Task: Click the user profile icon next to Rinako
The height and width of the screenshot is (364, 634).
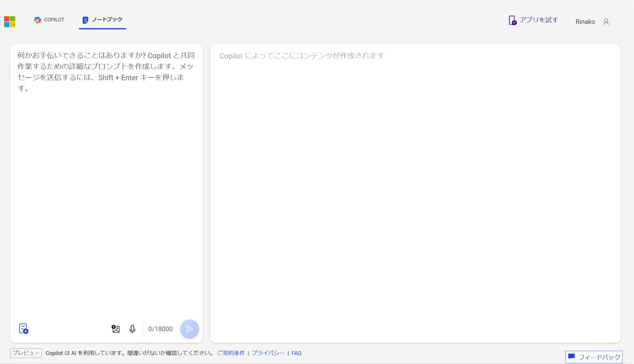Action: click(606, 22)
